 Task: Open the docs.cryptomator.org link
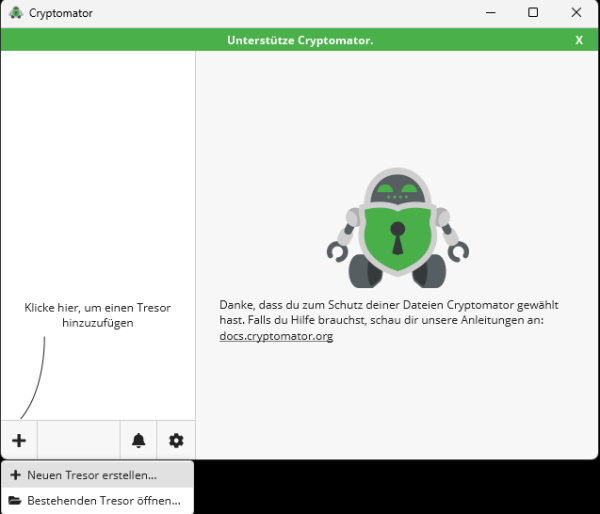coord(276,336)
